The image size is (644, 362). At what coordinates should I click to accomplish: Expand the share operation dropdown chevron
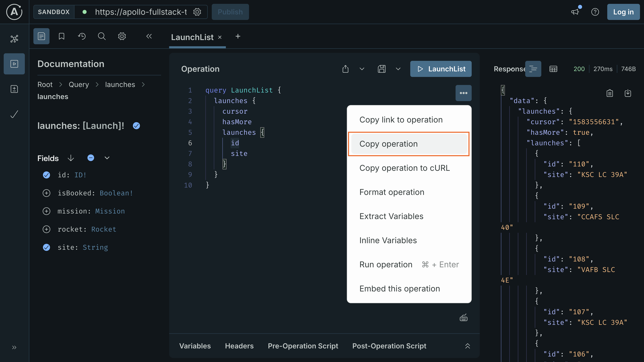tap(362, 69)
